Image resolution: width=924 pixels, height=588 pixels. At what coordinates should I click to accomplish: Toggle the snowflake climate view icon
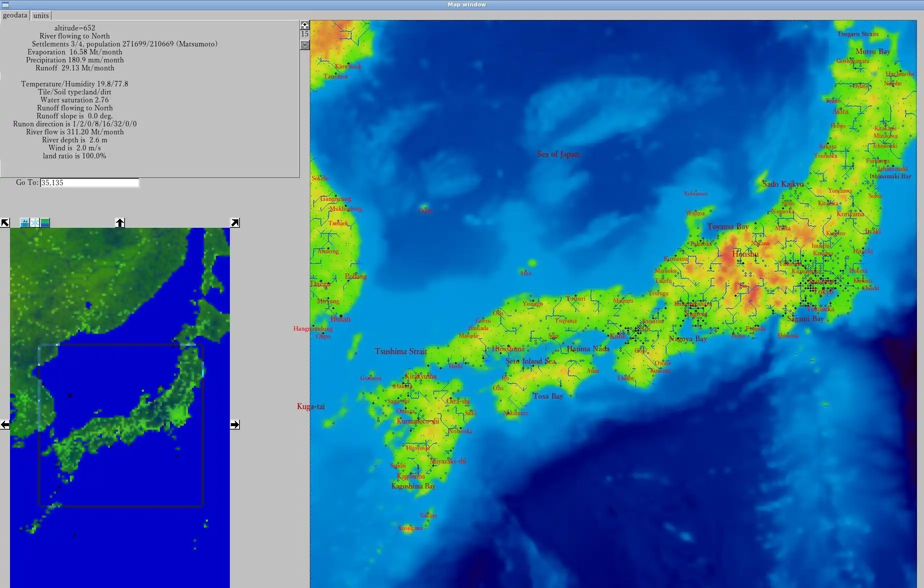click(x=35, y=223)
